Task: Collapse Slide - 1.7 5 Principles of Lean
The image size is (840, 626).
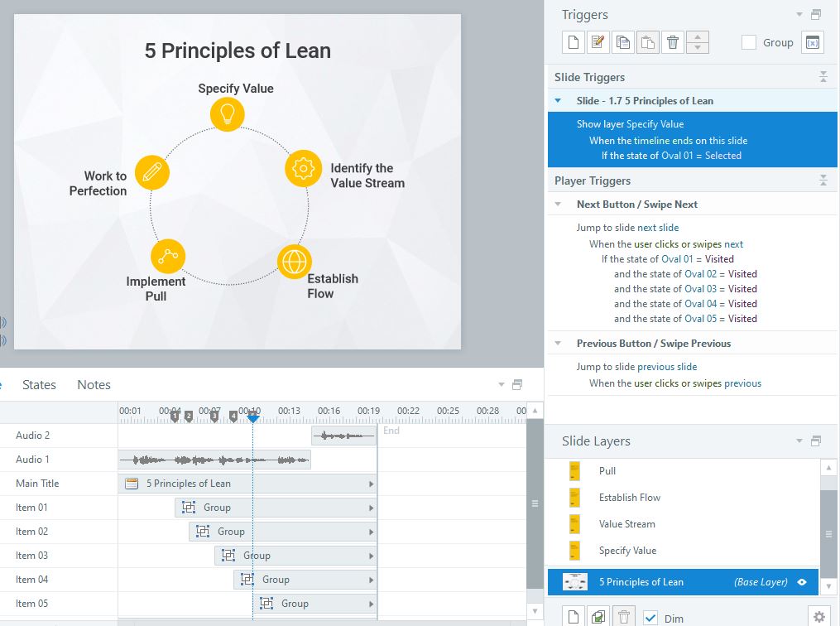Action: point(558,101)
